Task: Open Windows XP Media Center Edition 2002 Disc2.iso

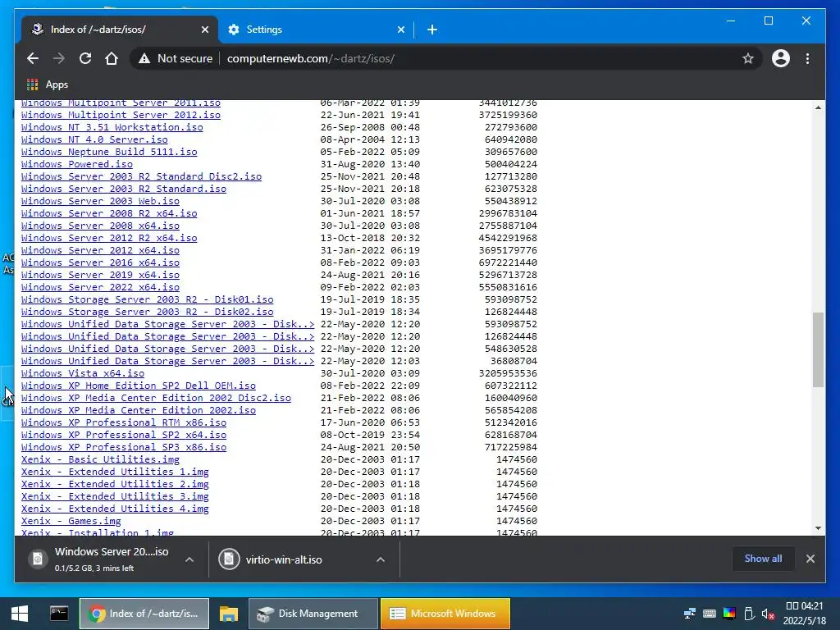Action: (x=156, y=399)
